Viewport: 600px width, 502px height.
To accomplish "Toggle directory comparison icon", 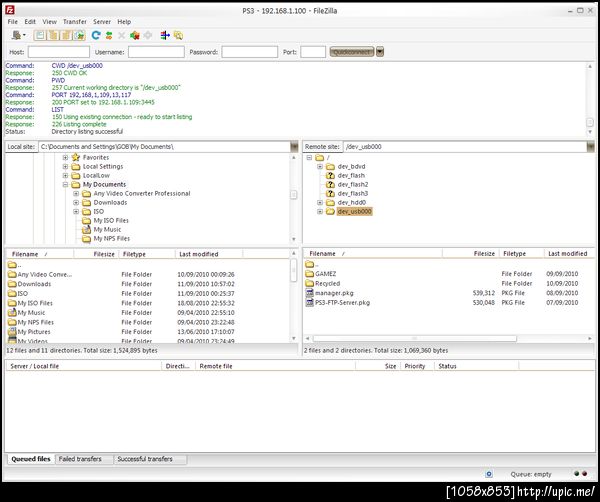I will (x=178, y=35).
